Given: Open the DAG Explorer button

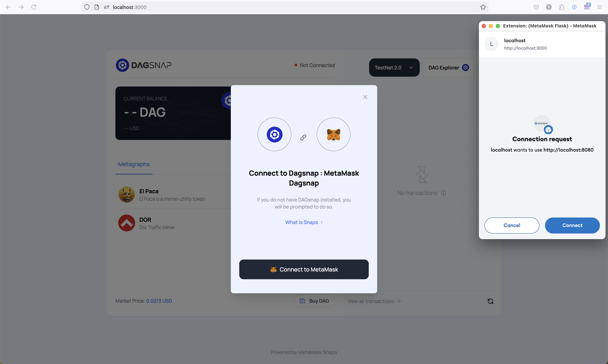Looking at the screenshot, I should click(448, 68).
